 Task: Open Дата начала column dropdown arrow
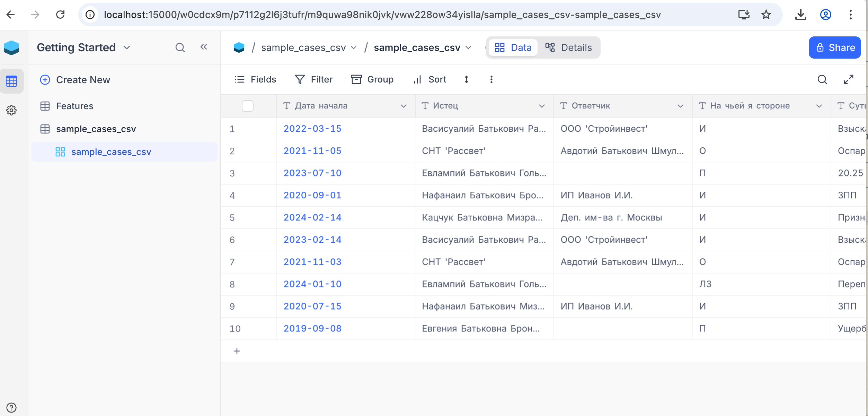click(x=404, y=106)
